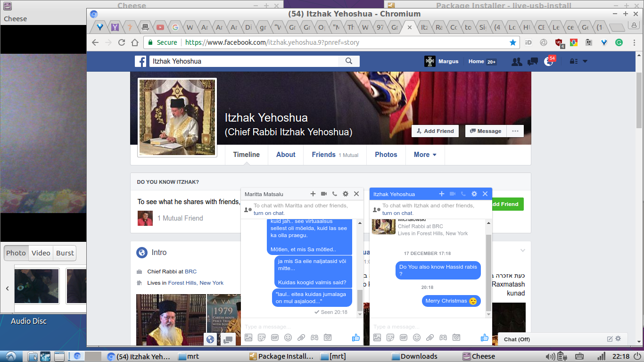
Task: Send thumbs-up like to Maritta Matsalu
Action: 356,337
